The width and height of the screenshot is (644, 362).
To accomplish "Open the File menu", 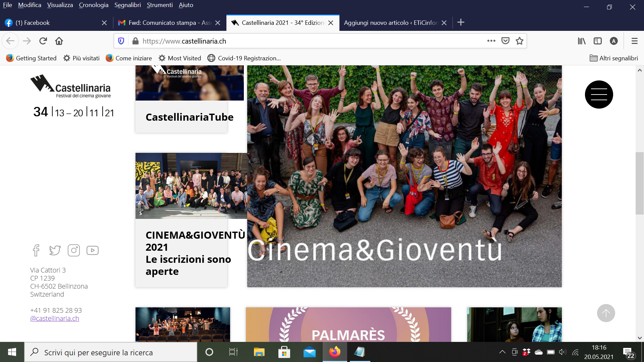I will click(x=7, y=5).
